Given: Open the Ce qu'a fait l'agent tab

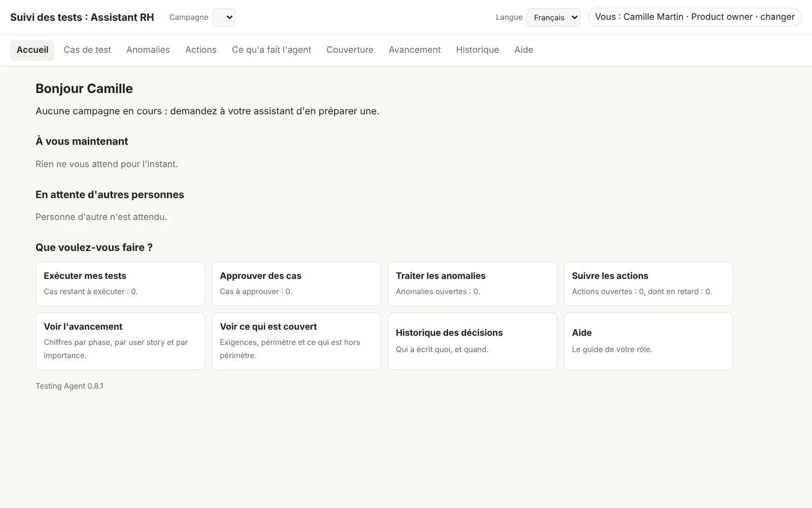Looking at the screenshot, I should click(272, 50).
